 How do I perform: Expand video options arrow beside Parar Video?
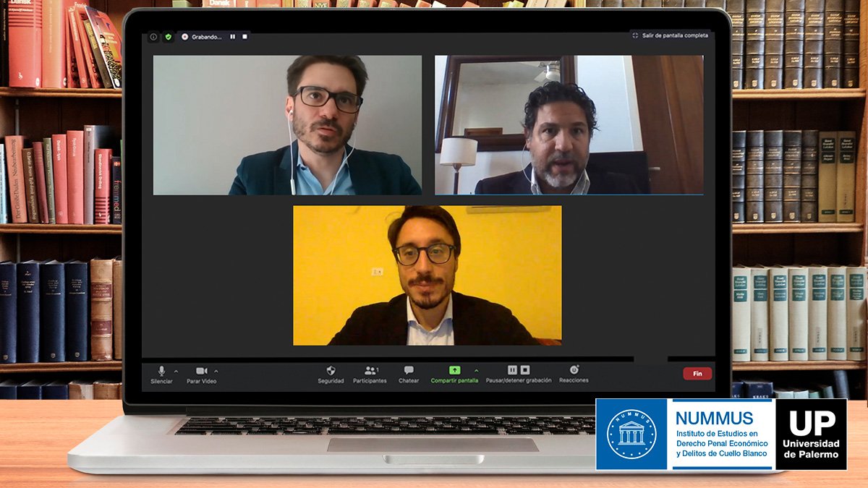[216, 371]
